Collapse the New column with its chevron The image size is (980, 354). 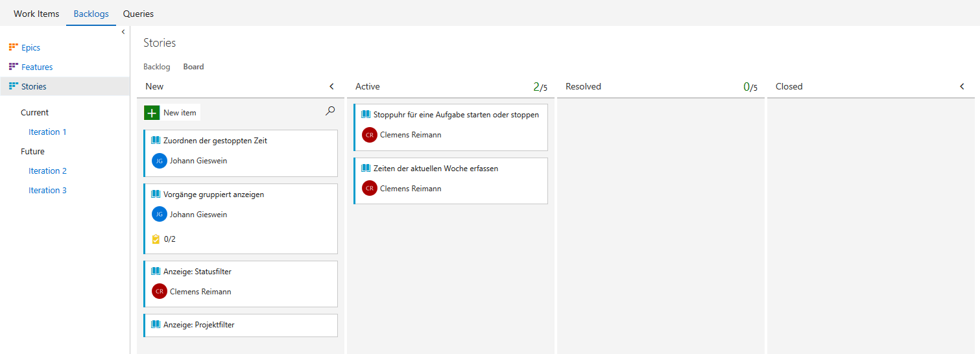(331, 86)
